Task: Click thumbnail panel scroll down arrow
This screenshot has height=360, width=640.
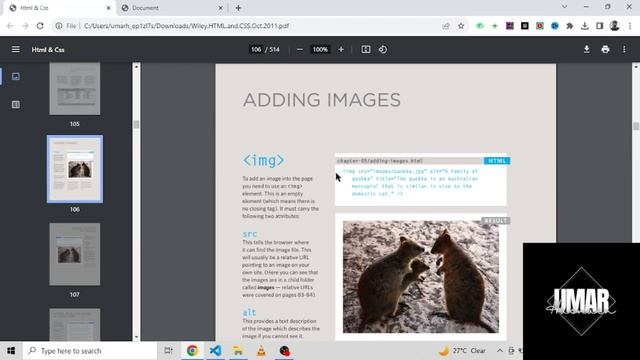Action: (136, 337)
